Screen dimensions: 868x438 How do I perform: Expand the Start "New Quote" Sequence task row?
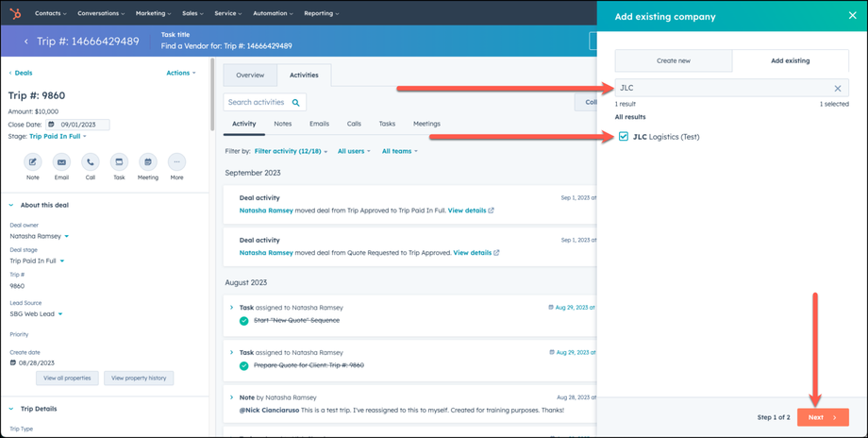coord(231,308)
